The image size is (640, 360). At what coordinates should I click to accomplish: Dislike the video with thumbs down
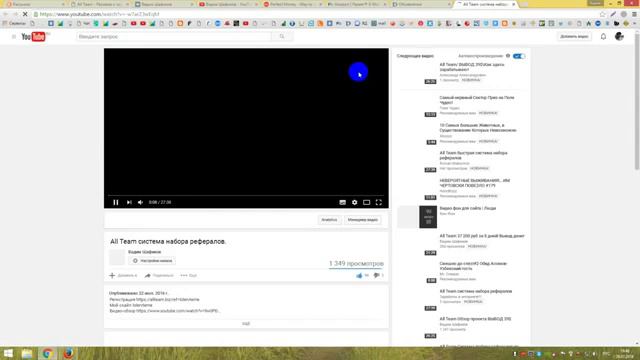376,276
